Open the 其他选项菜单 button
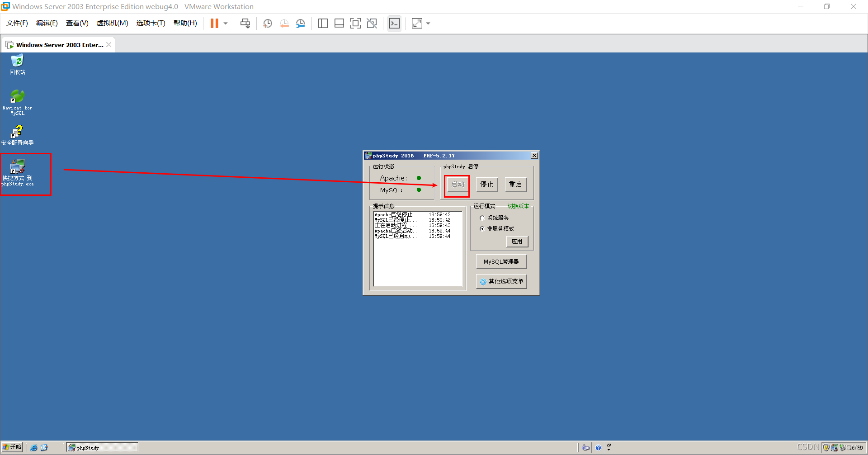The image size is (868, 455). tap(501, 281)
